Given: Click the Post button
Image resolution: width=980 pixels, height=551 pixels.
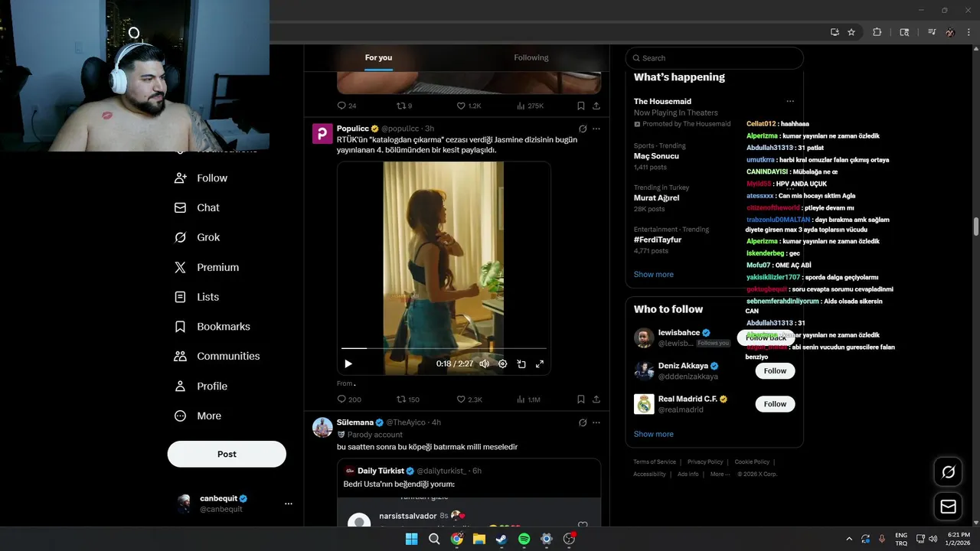Looking at the screenshot, I should pos(227,454).
